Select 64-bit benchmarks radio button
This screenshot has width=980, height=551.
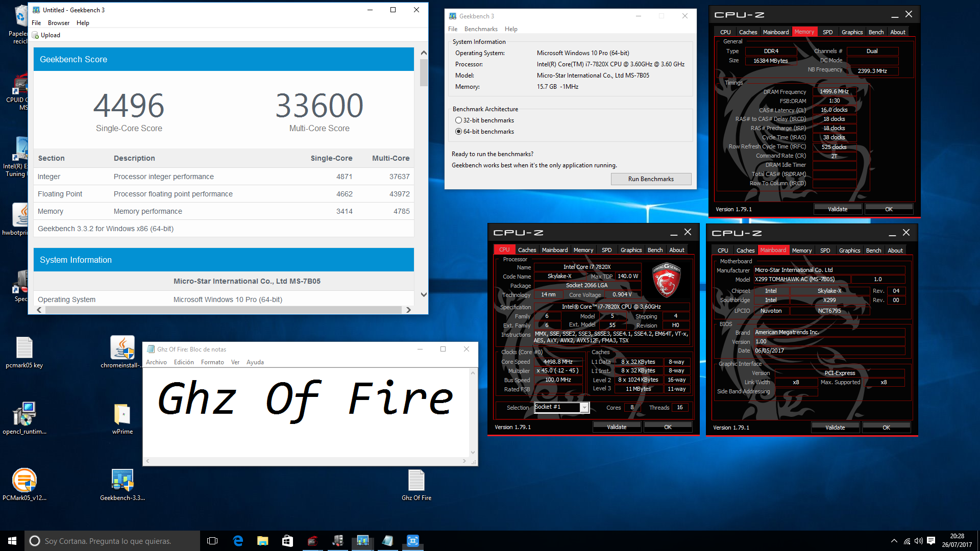(x=458, y=132)
